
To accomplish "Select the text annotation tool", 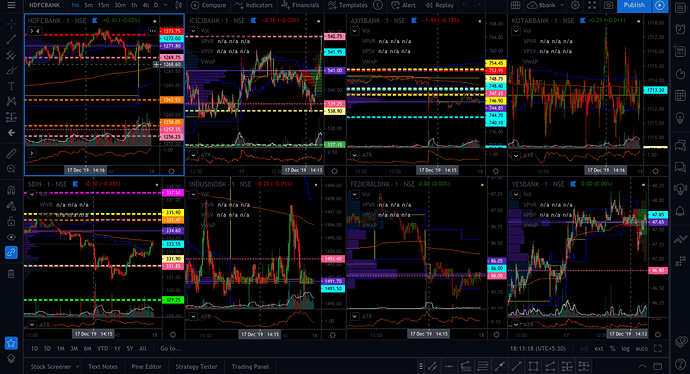I will point(11,86).
